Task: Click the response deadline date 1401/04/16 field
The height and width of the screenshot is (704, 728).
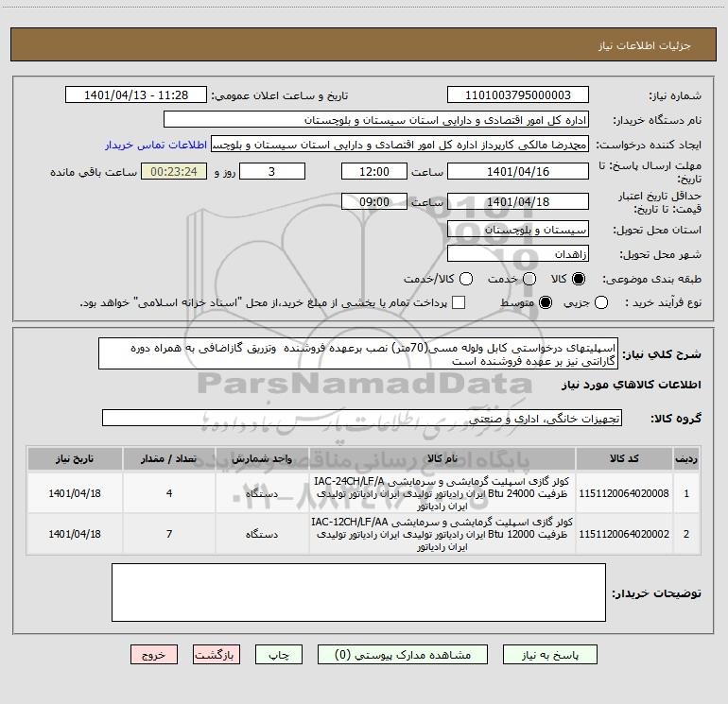Action: point(518,171)
